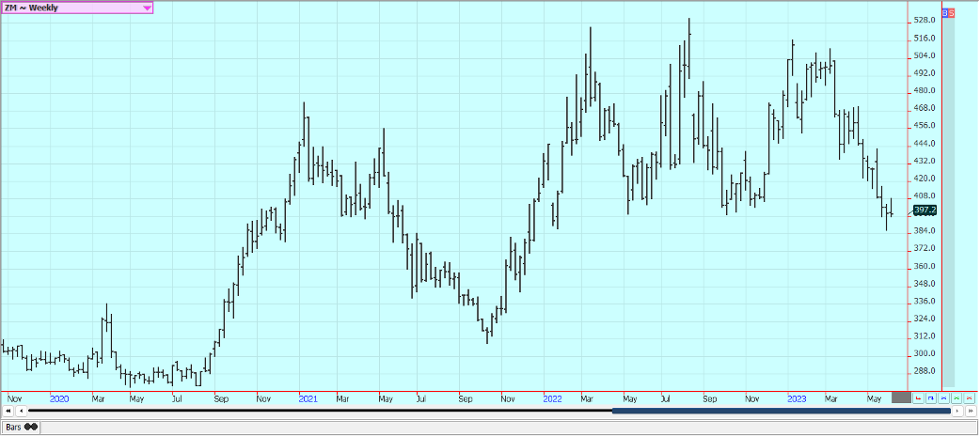Click the 360.0 price axis label

[925, 266]
